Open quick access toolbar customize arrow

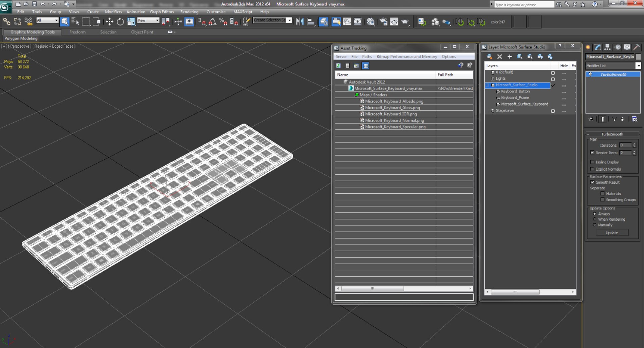(73, 4)
